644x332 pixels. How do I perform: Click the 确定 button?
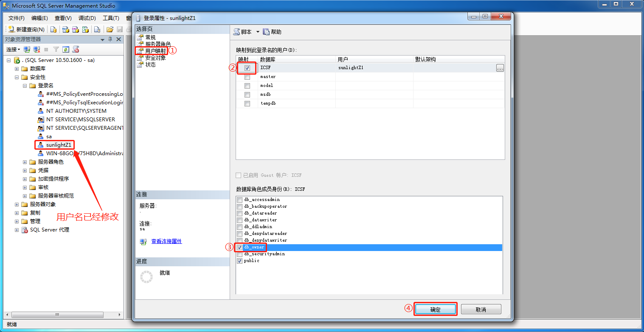point(435,310)
